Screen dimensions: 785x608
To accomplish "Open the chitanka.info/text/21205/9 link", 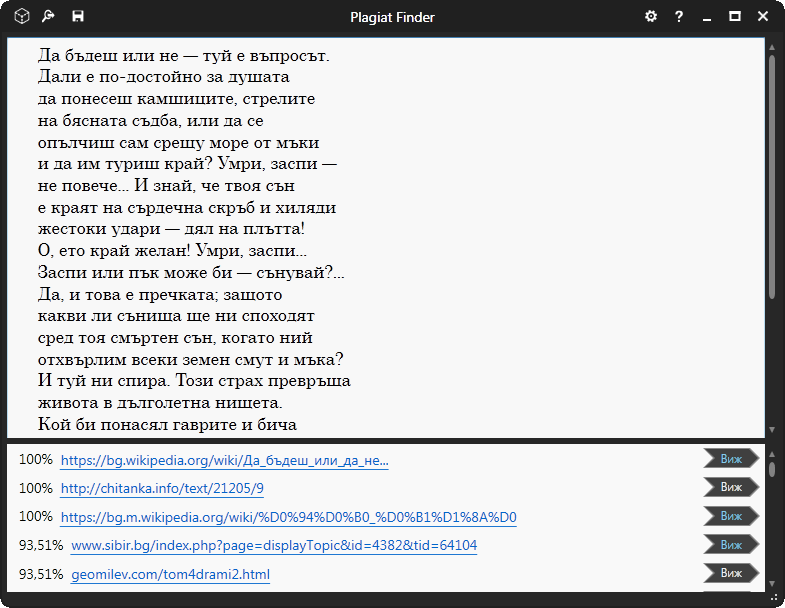I will (162, 488).
